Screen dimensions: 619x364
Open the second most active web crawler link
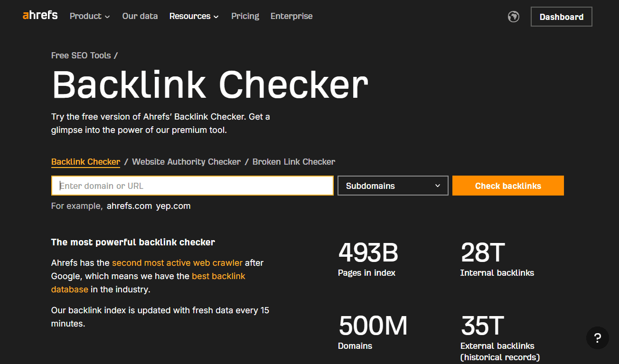pos(177,262)
